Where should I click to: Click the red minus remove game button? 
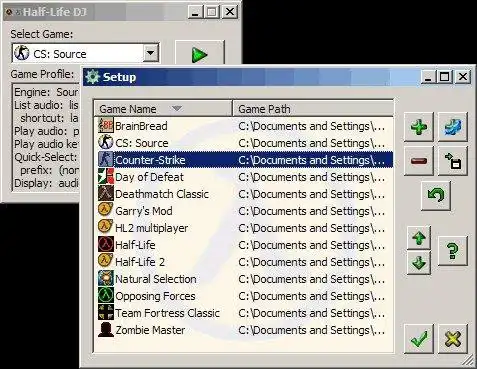(419, 161)
